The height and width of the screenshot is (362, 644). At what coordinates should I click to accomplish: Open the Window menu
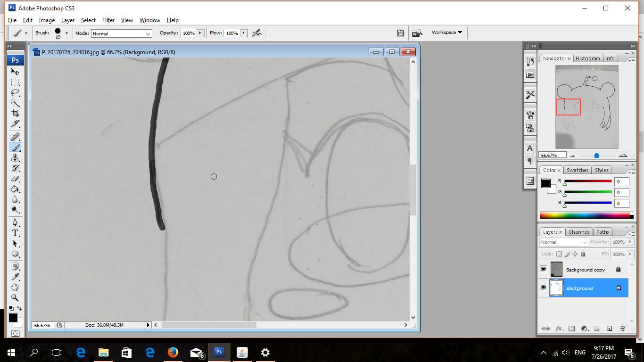[150, 20]
